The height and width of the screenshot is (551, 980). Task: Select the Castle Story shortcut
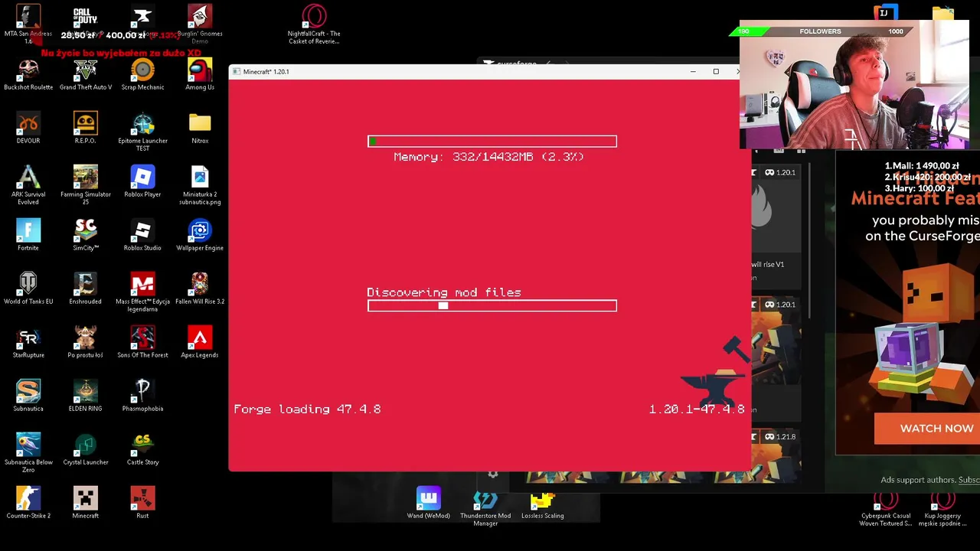pos(142,449)
